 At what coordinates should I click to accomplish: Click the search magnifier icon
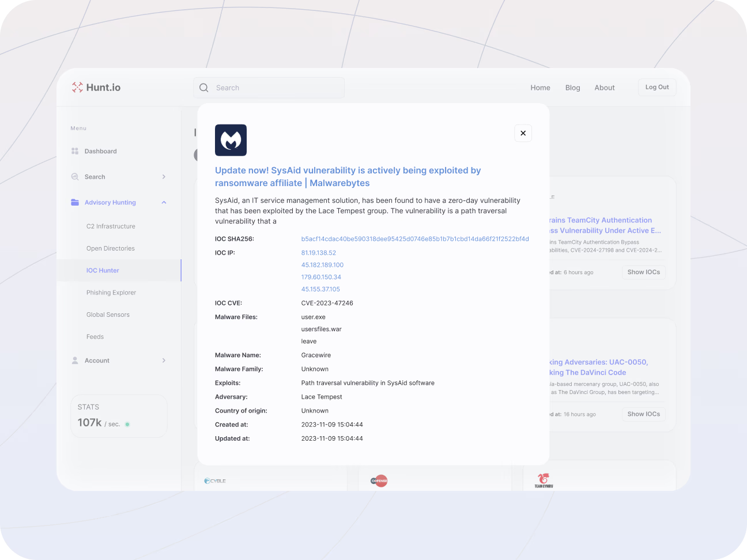[x=203, y=88]
